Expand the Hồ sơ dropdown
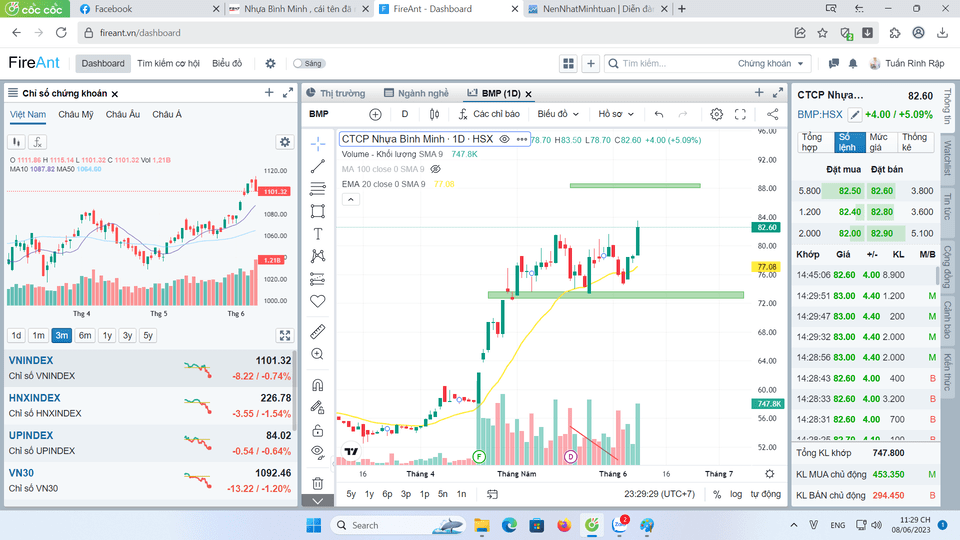The width and height of the screenshot is (960, 540). [x=616, y=114]
